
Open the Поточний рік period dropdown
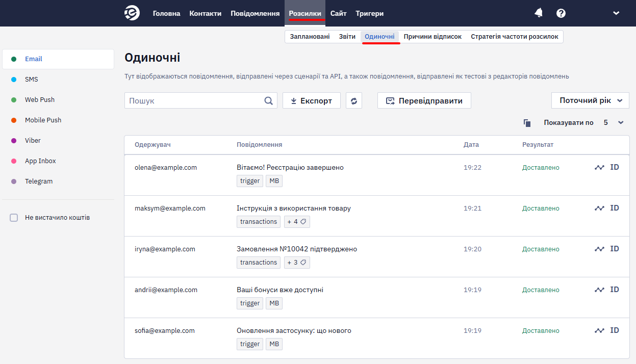point(590,100)
